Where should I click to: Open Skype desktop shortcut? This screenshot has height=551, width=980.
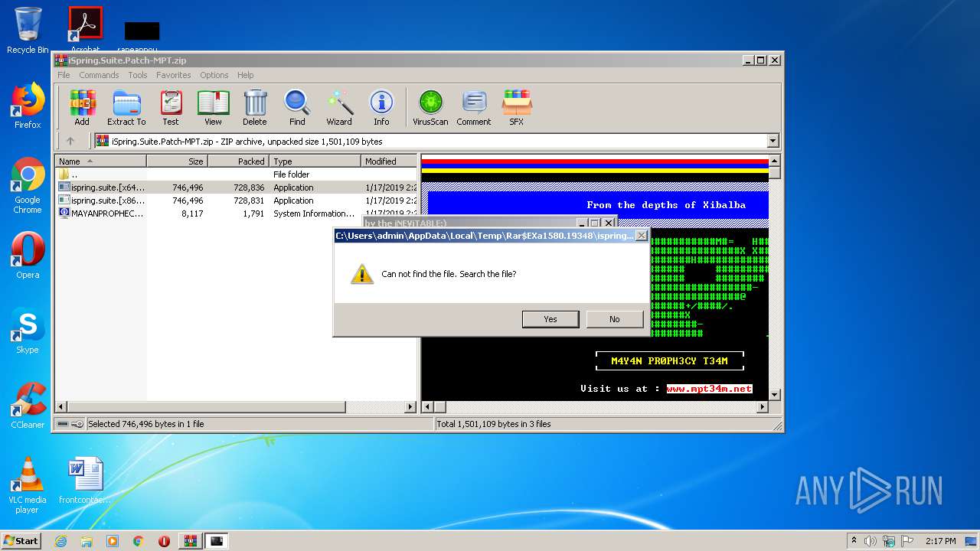pos(28,331)
